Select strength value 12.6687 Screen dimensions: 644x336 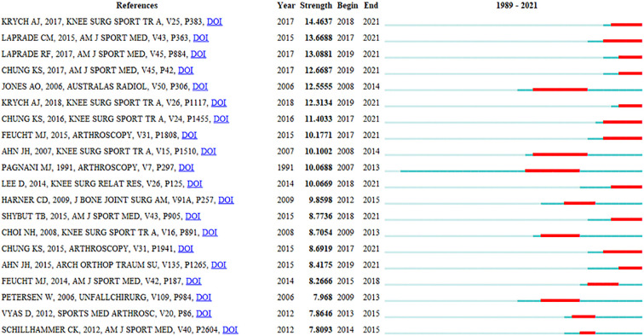click(x=319, y=70)
